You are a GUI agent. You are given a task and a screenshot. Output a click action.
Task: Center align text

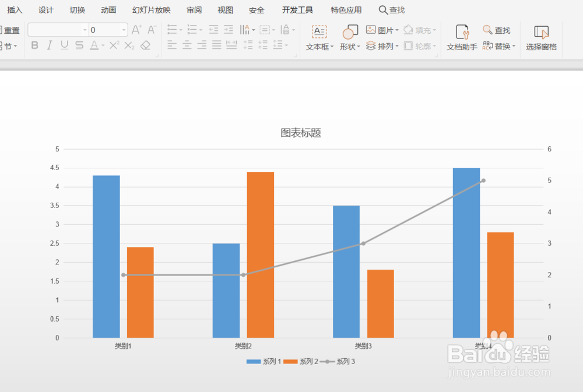click(x=187, y=45)
